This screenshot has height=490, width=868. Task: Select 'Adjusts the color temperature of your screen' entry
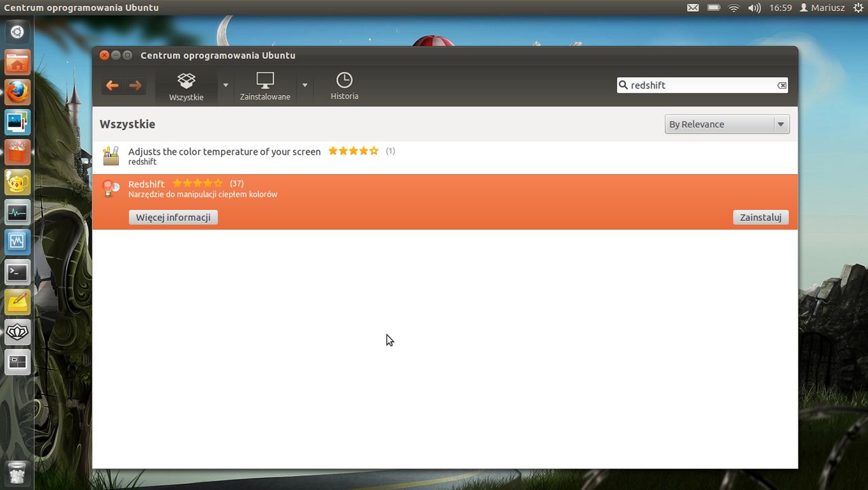click(445, 157)
